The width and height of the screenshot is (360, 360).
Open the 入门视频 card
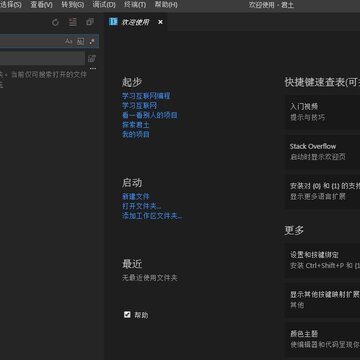[322, 112]
